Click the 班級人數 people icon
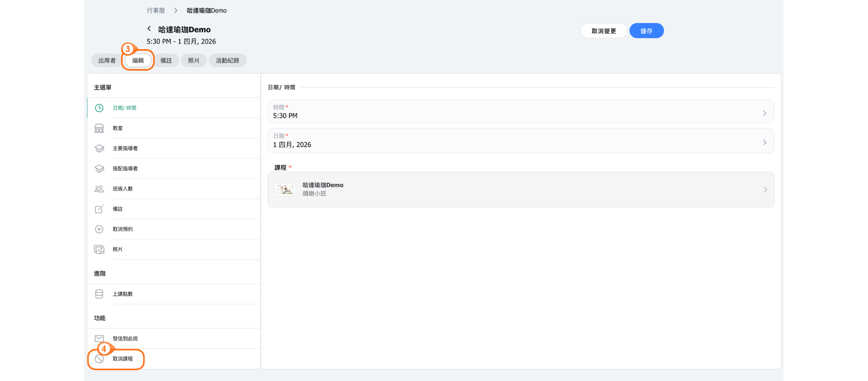This screenshot has height=381, width=868. tap(99, 189)
